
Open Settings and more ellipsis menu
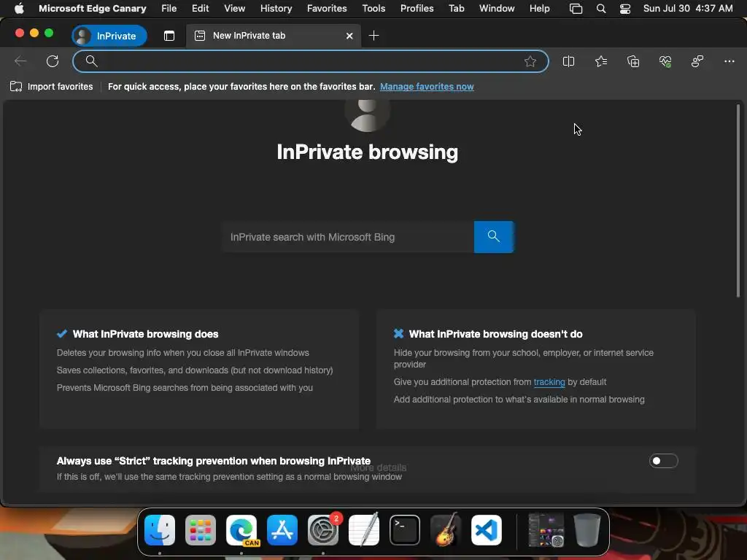tap(729, 61)
